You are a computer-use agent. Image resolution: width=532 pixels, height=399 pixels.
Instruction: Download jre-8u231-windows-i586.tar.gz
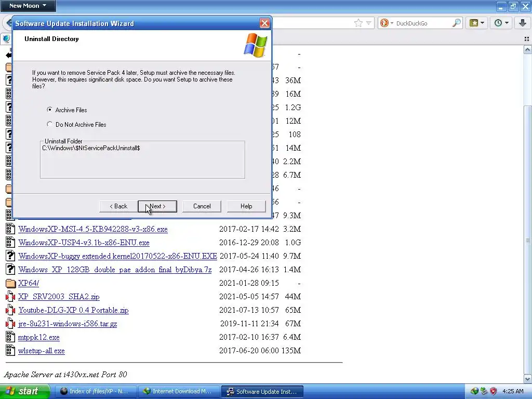click(x=68, y=324)
